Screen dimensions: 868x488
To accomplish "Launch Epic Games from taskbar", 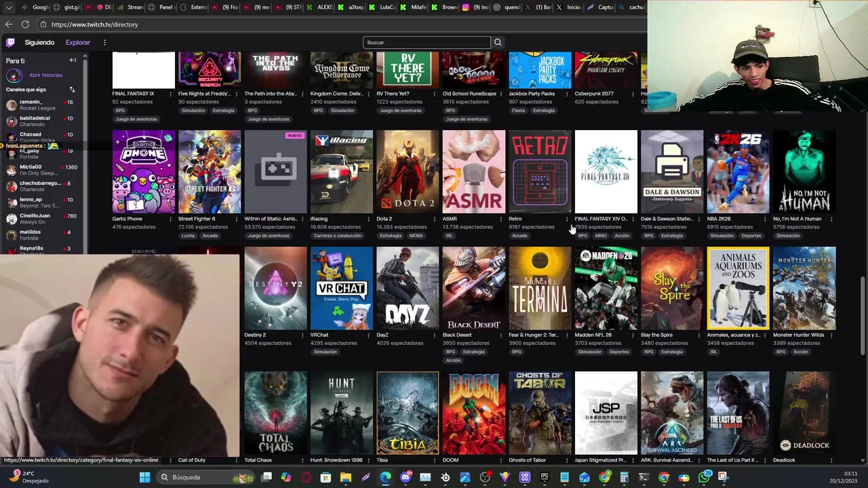I will (x=545, y=477).
